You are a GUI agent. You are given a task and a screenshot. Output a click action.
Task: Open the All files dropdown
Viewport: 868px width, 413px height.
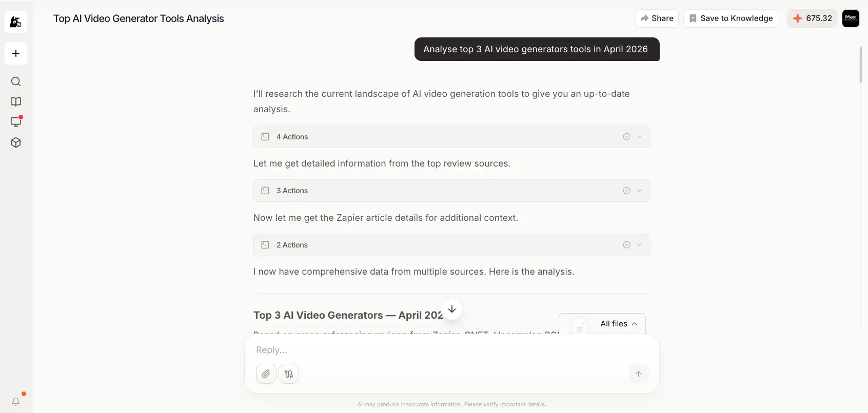tap(619, 324)
